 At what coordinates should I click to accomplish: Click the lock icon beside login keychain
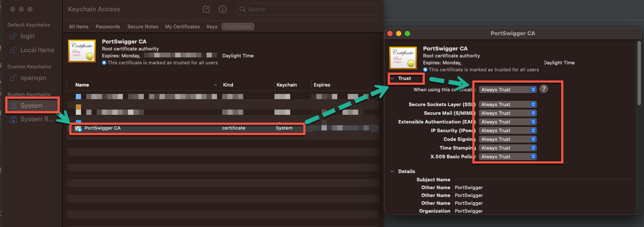pos(14,36)
